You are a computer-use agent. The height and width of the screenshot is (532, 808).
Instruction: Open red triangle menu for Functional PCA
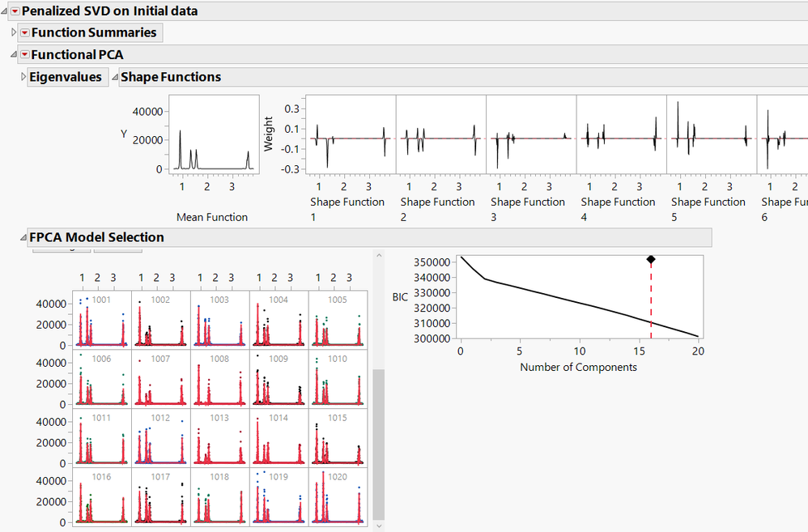click(x=25, y=54)
